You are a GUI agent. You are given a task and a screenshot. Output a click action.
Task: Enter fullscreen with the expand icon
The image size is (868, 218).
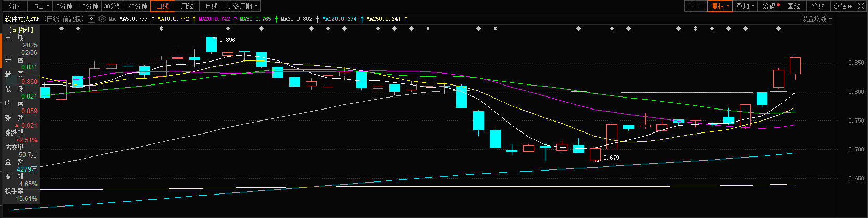coord(861,6)
